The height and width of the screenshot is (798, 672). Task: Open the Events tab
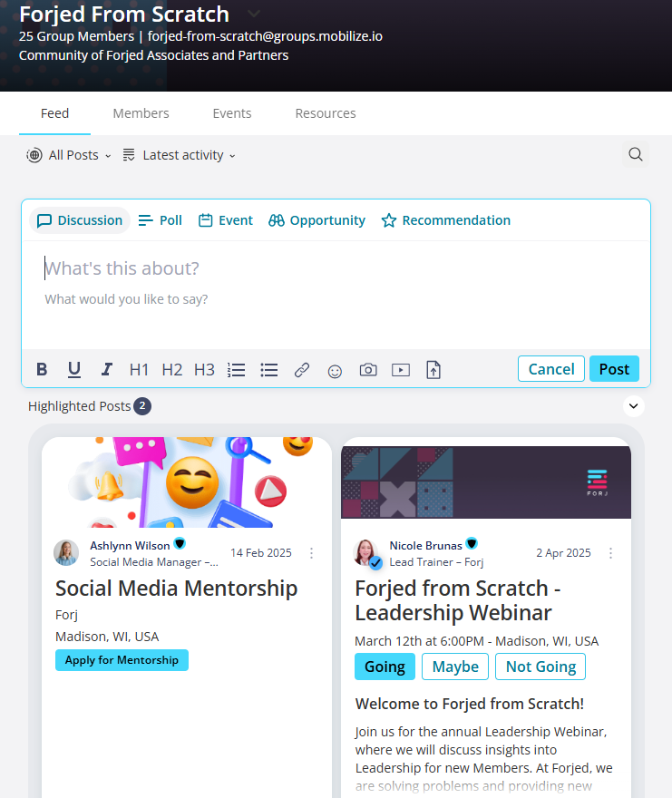232,113
